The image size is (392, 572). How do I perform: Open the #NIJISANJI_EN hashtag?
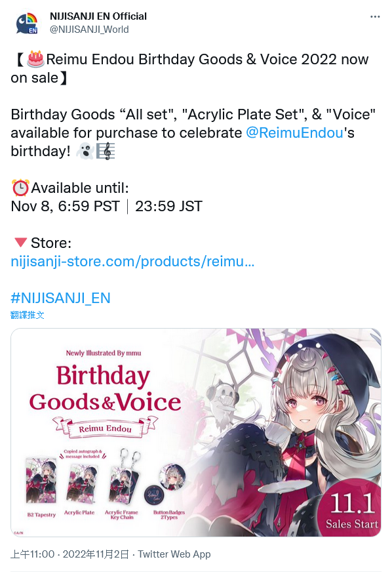pyautogui.click(x=60, y=298)
